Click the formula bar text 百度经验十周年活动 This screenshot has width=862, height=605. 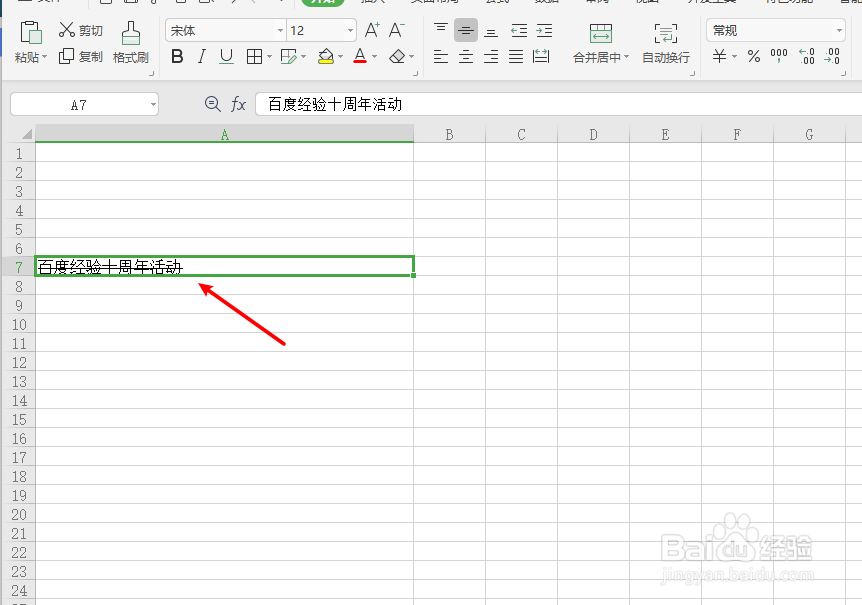click(335, 104)
